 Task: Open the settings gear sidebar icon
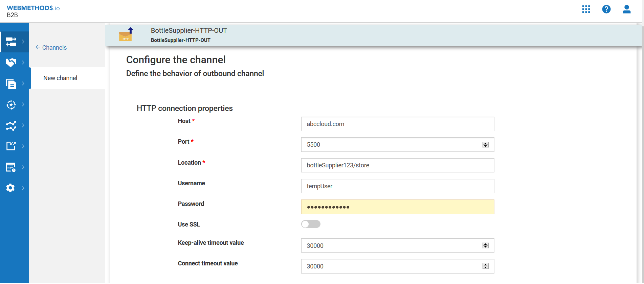tap(10, 188)
